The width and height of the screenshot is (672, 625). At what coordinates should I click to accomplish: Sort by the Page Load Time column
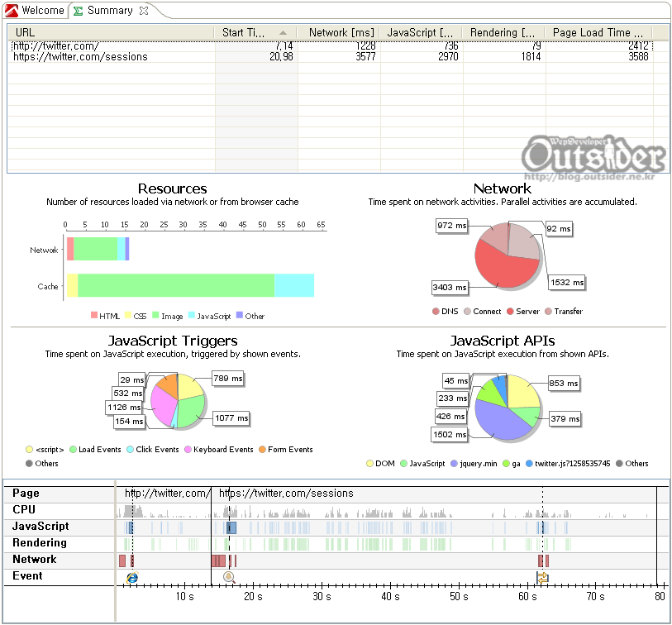[598, 32]
